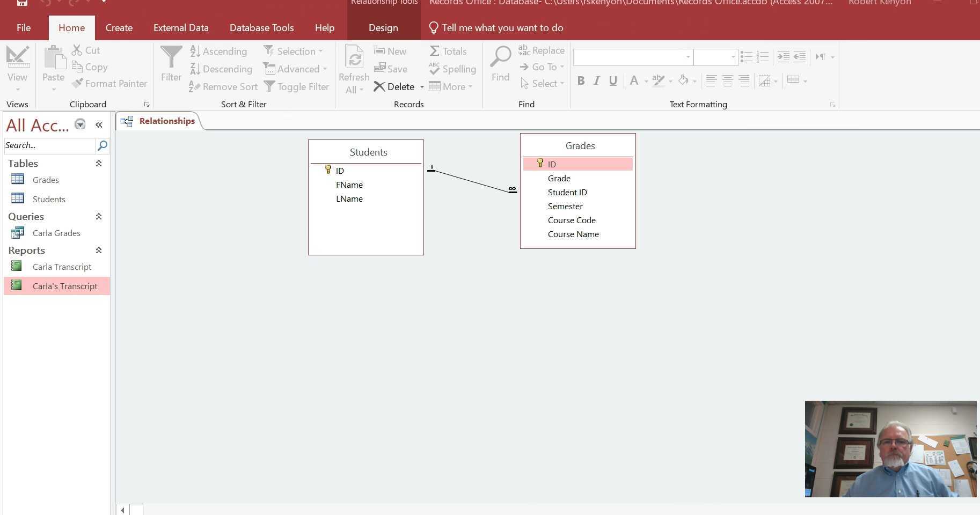Screen dimensions: 980x515
Task: Open the View dropdown arrow
Action: (x=18, y=90)
